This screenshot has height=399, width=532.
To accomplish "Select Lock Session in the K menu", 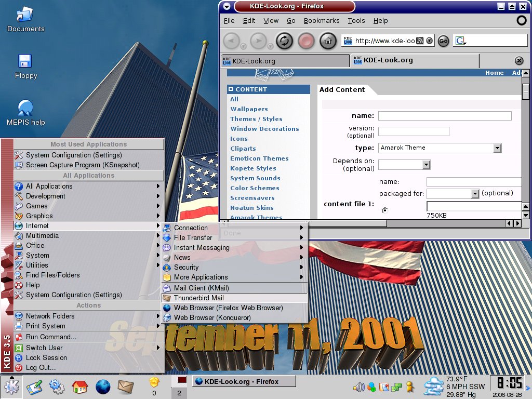I will 89,357.
